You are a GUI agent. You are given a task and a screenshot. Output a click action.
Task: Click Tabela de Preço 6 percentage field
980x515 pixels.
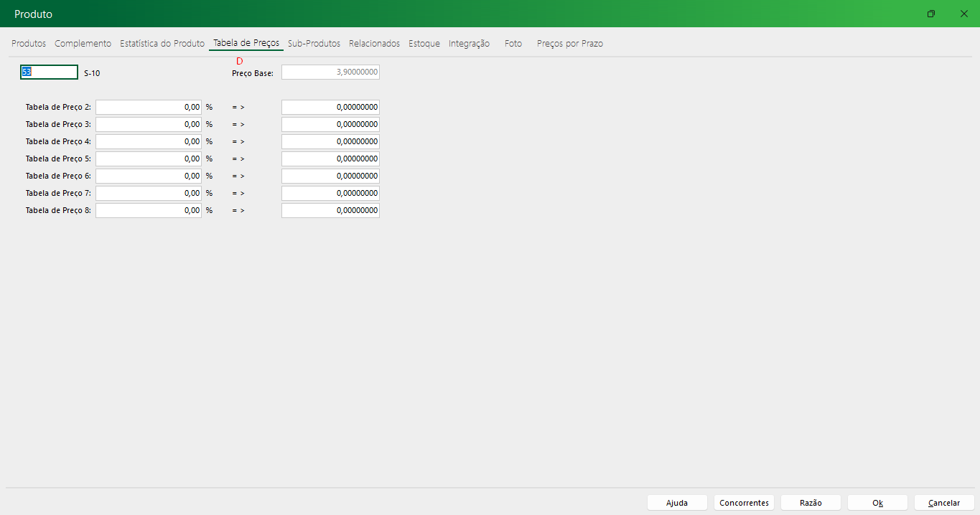coord(149,176)
